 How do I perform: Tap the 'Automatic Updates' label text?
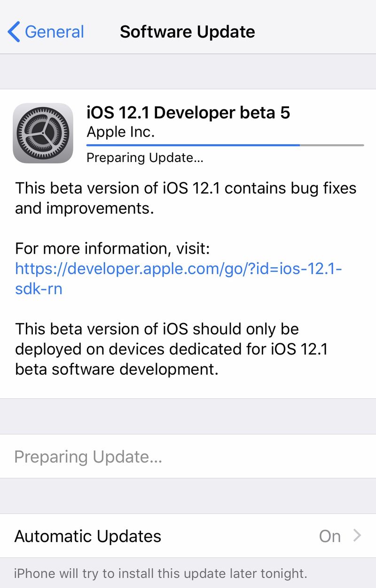click(x=88, y=536)
